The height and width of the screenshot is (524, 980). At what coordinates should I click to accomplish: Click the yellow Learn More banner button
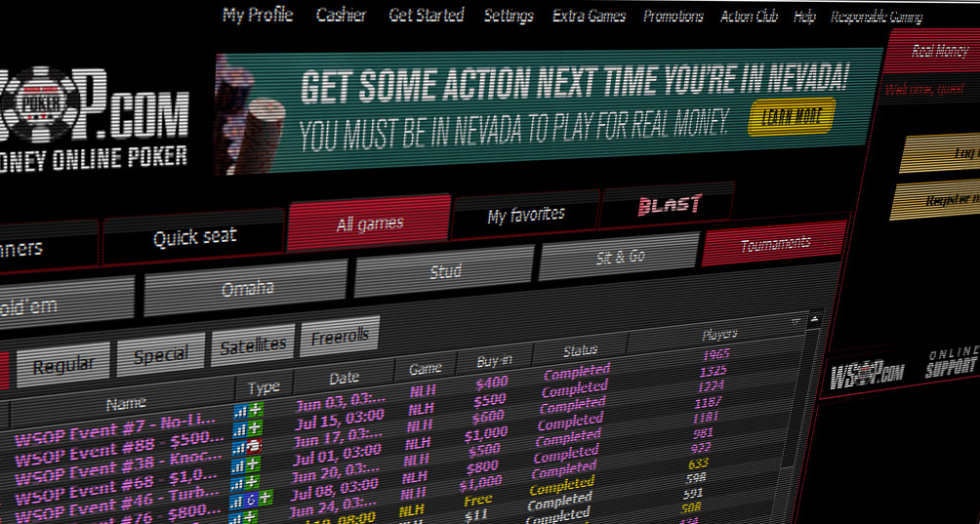coord(792,117)
